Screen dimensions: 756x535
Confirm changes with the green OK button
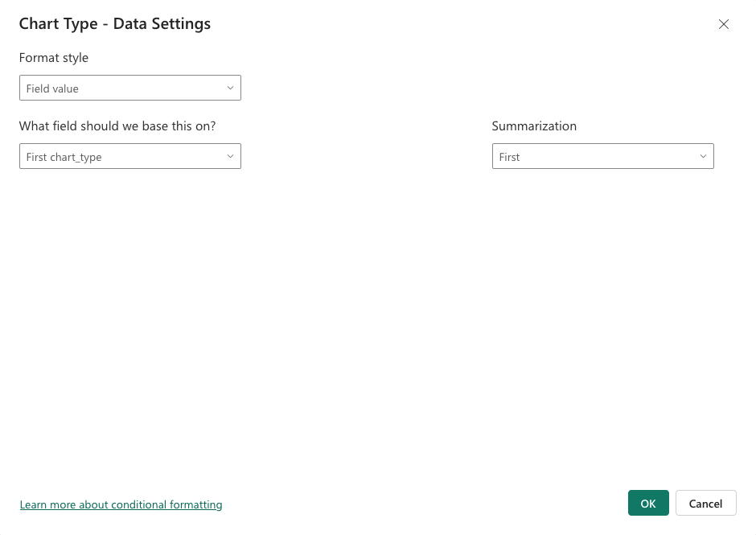[x=648, y=503]
